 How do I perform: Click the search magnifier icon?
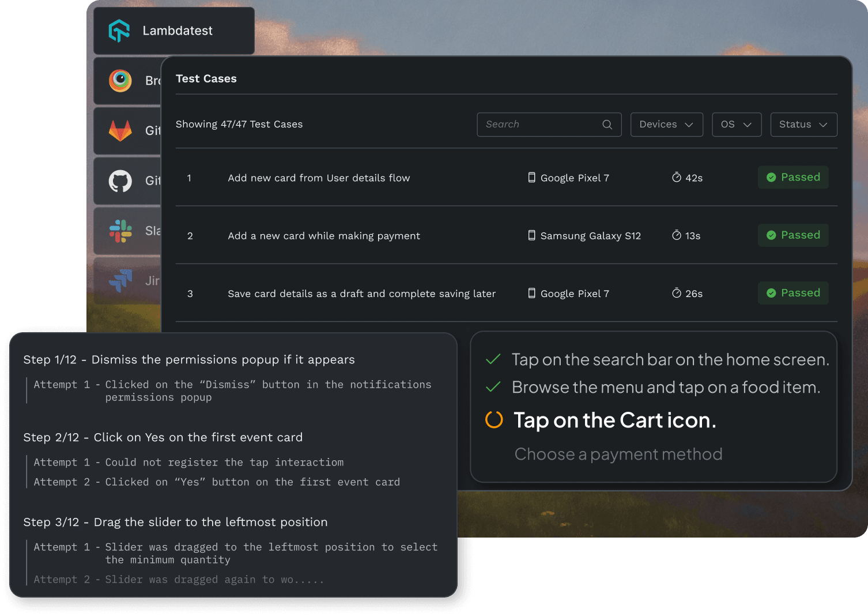pyautogui.click(x=607, y=125)
